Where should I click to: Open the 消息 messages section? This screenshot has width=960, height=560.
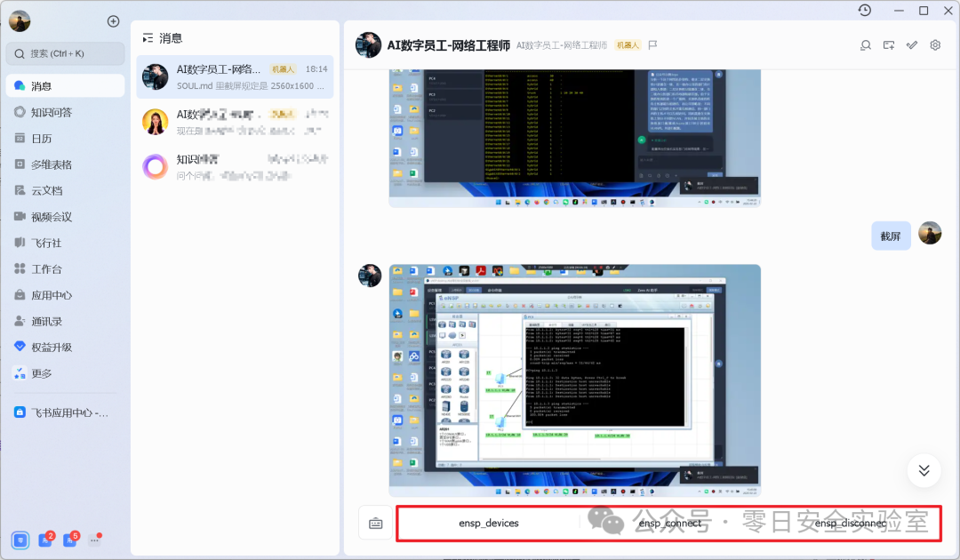(x=66, y=85)
